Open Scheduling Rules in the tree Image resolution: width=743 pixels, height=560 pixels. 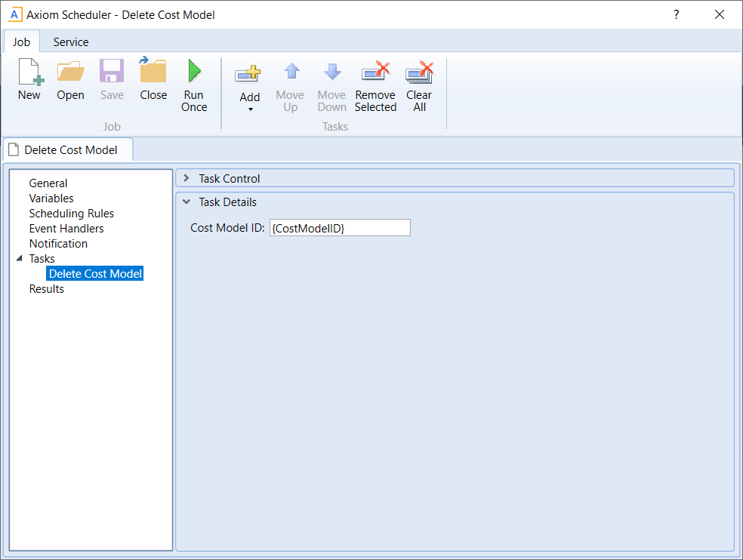point(72,213)
